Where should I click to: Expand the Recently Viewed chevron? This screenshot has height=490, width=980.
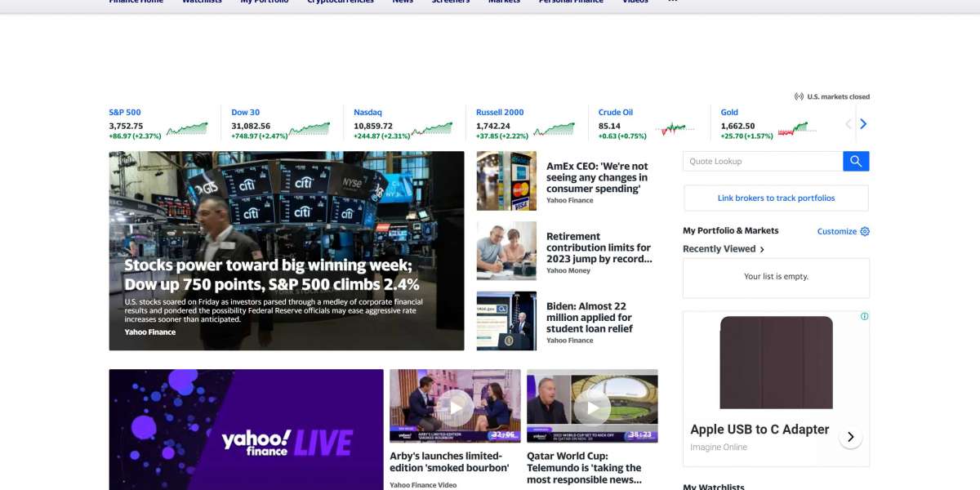(762, 249)
